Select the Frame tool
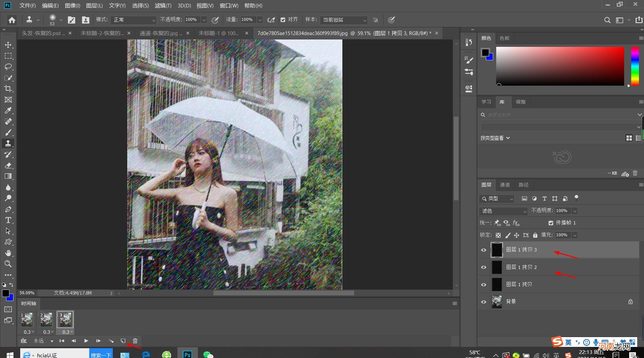Viewport: 644px width, 358px height. point(8,99)
